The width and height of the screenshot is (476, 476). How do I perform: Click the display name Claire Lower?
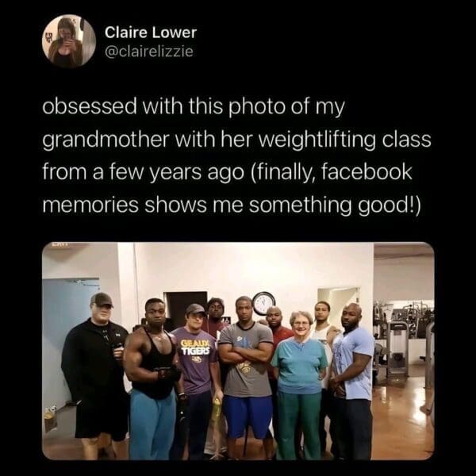click(x=151, y=33)
